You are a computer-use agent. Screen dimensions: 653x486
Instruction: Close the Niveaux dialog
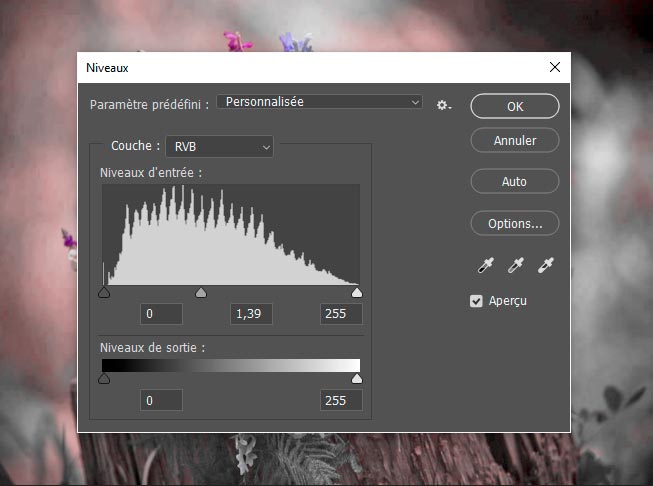[555, 67]
